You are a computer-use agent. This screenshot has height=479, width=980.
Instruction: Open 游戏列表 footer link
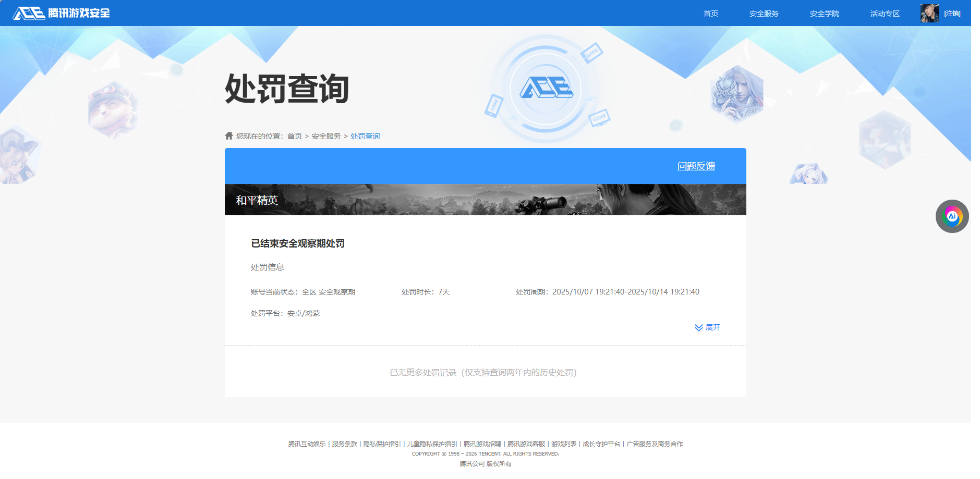coord(564,444)
